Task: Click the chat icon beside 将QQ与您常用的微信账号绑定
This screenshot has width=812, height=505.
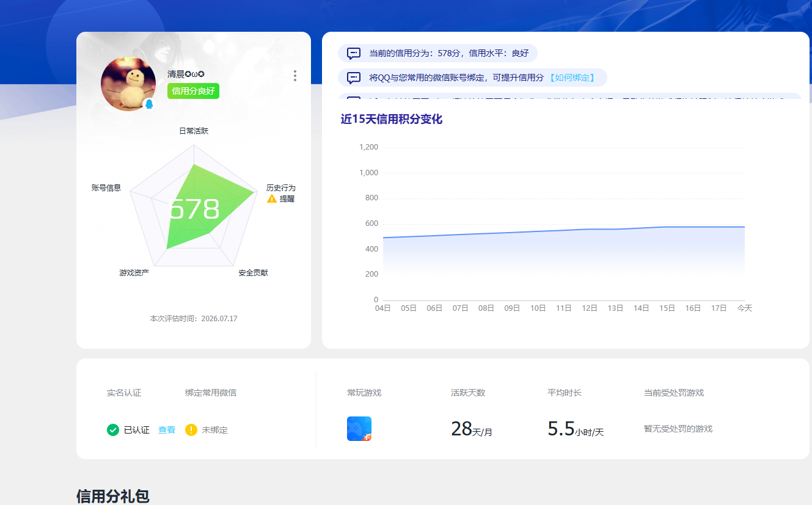Action: (x=354, y=78)
